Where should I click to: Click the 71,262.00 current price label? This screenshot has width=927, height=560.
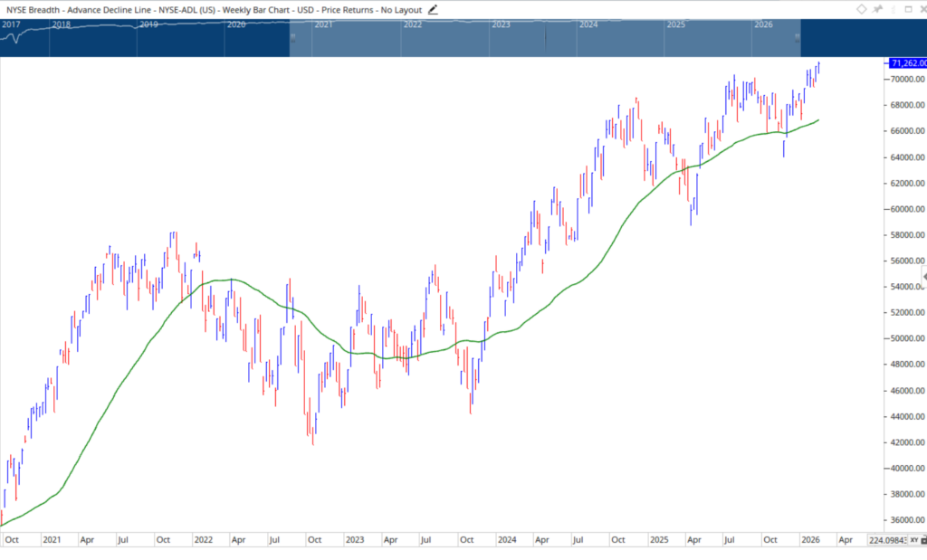pos(905,63)
